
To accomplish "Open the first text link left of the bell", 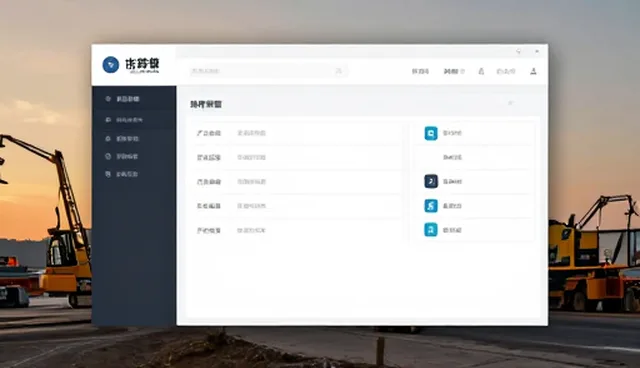I will click(x=420, y=71).
